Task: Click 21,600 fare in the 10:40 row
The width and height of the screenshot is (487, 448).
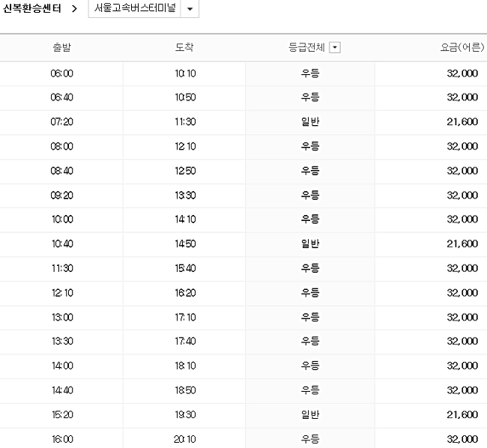Action: [x=462, y=243]
